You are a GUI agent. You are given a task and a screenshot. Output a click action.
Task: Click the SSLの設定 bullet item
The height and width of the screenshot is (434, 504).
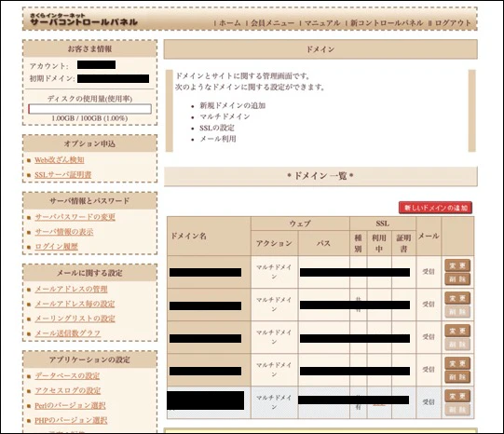[x=217, y=128]
